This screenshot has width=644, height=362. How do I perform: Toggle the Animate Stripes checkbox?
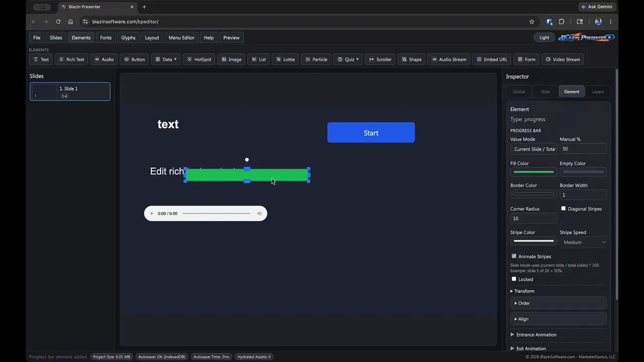[x=514, y=256]
